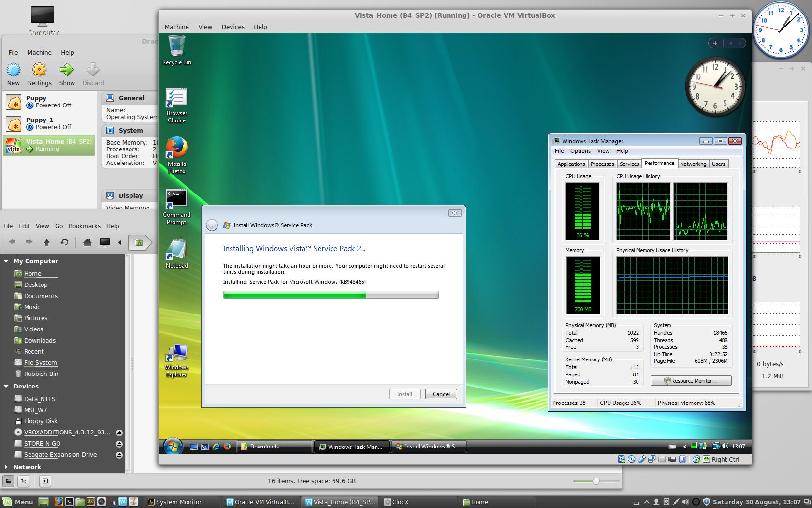
Task: Click the New VM toolbar icon
Action: click(x=14, y=71)
